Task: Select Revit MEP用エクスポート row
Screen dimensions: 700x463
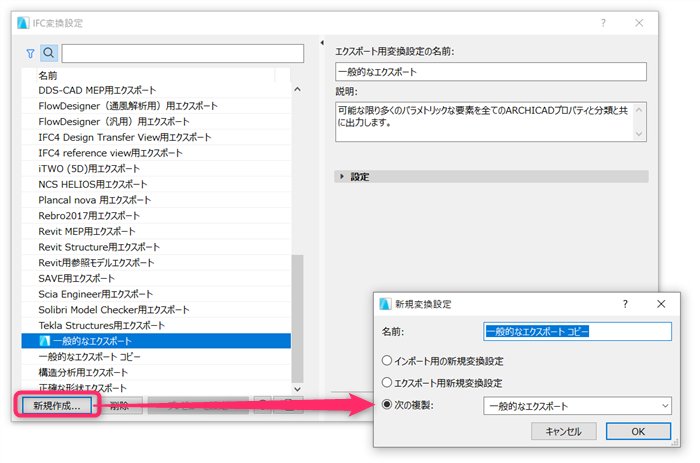Action: click(156, 231)
